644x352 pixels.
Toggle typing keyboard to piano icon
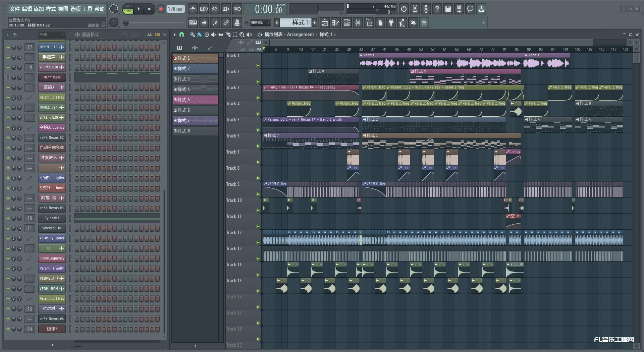(193, 23)
